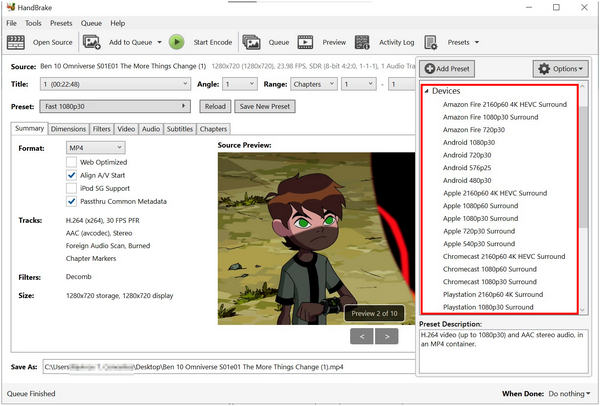Collapse the Devices preset group

[x=426, y=91]
